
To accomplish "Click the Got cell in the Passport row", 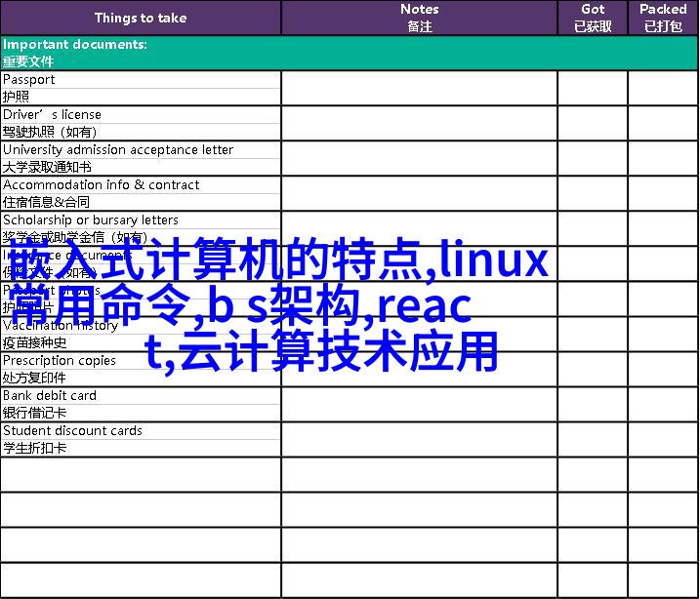I will [593, 89].
